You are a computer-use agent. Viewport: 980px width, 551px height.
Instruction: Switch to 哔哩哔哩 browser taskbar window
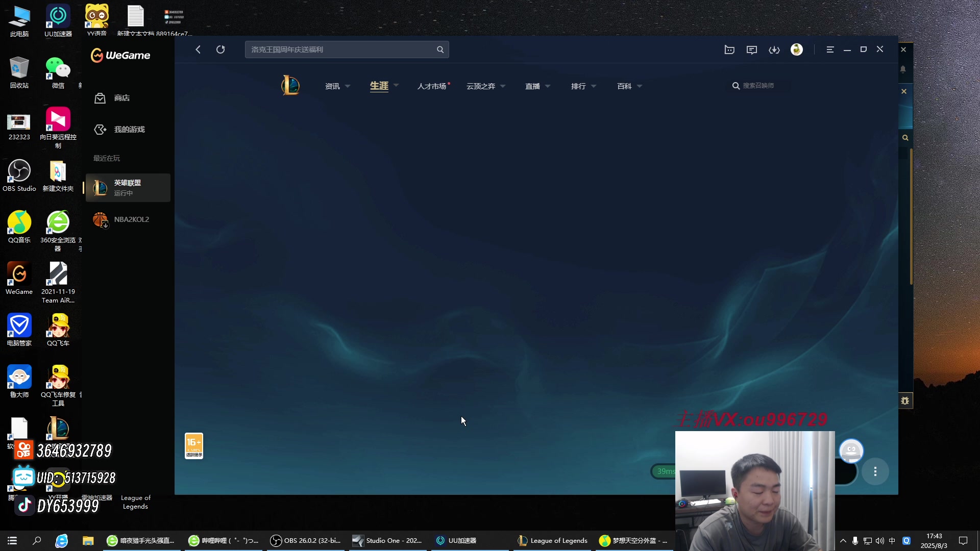tap(224, 541)
